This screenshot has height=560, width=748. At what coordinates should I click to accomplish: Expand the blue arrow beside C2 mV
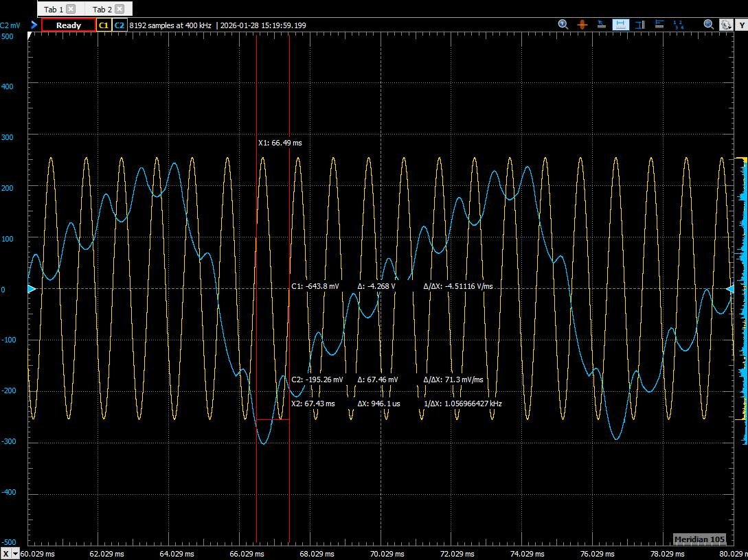33,25
